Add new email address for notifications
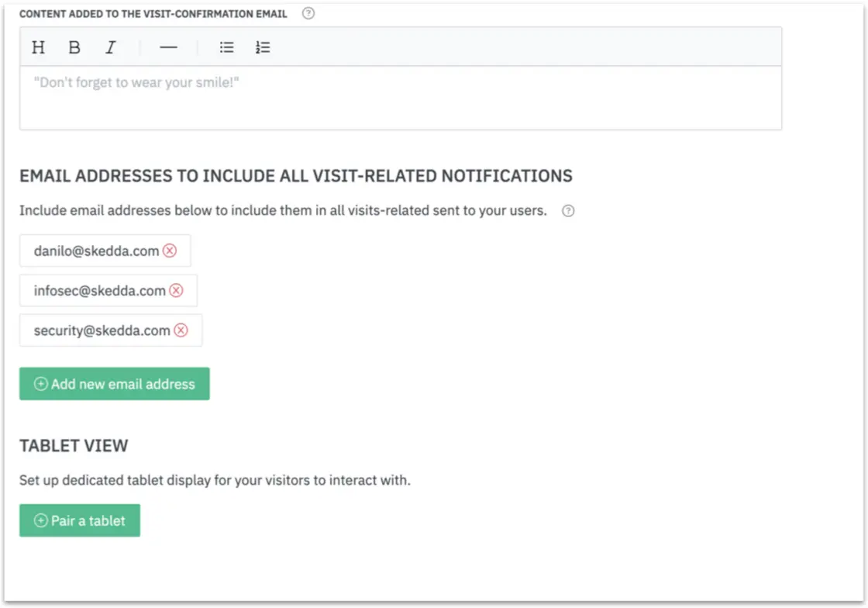This screenshot has height=608, width=868. 114,383
